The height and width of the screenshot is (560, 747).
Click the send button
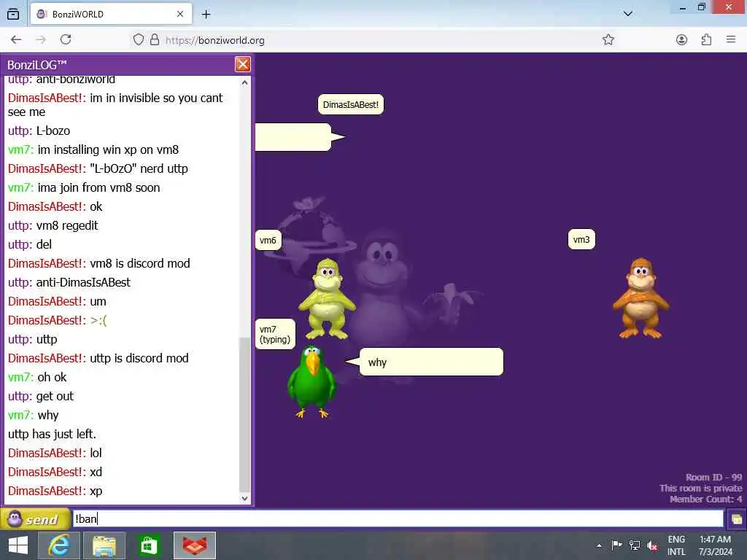coord(35,519)
